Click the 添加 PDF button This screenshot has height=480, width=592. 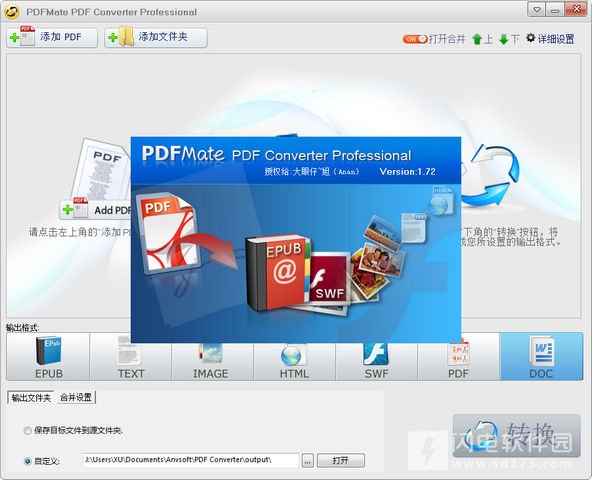click(x=52, y=37)
